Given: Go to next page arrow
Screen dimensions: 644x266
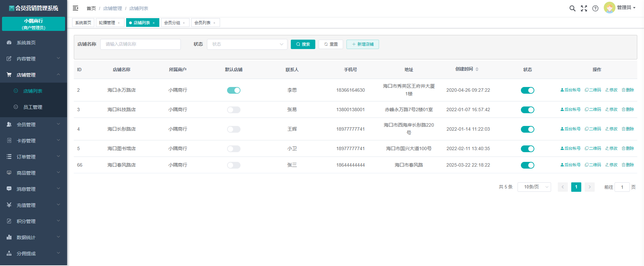Looking at the screenshot, I should (590, 187).
